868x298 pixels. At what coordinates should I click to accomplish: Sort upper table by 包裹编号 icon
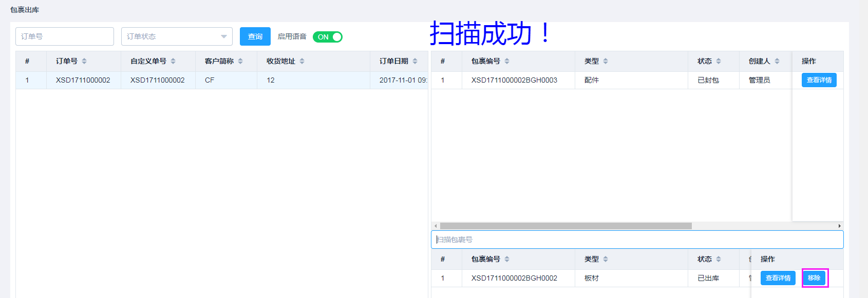[507, 61]
